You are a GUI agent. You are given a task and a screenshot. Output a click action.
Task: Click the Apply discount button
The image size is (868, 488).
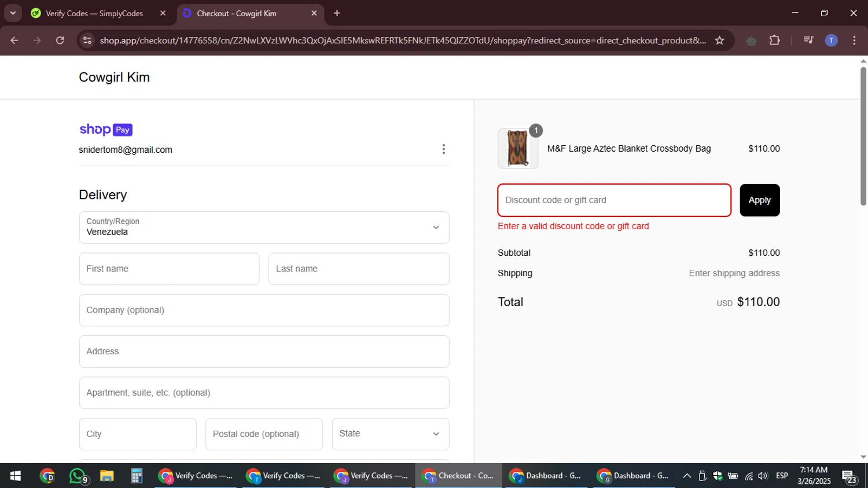click(x=760, y=200)
